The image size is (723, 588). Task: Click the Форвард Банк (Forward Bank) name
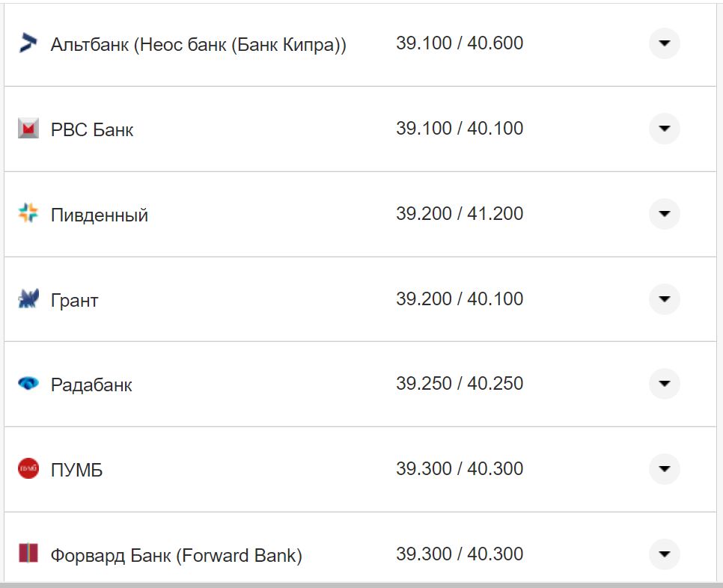click(177, 556)
